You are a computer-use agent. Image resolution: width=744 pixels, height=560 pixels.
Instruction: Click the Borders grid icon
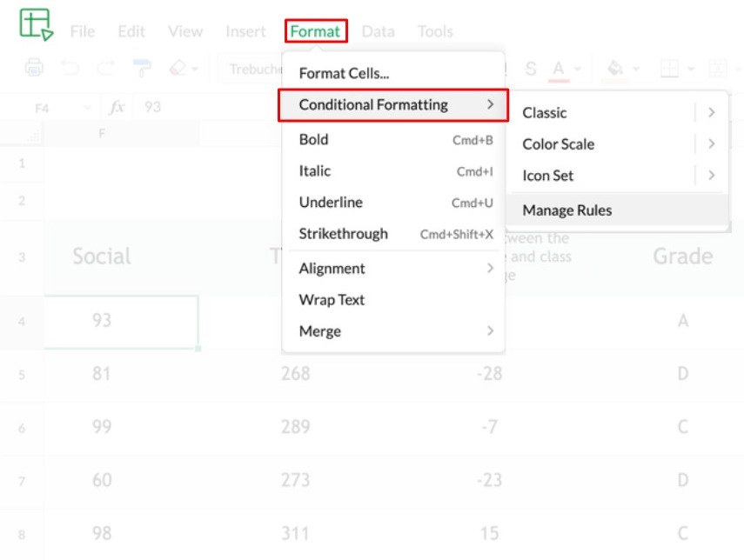click(669, 69)
